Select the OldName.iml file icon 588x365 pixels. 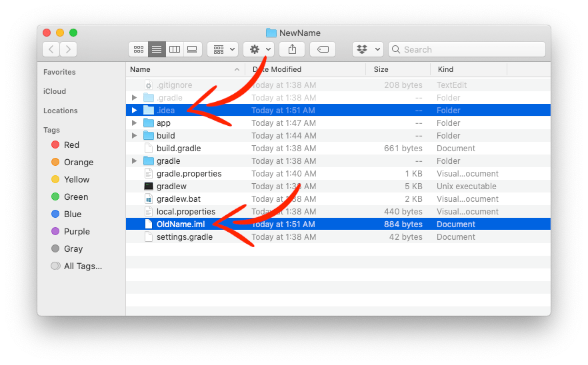click(149, 224)
